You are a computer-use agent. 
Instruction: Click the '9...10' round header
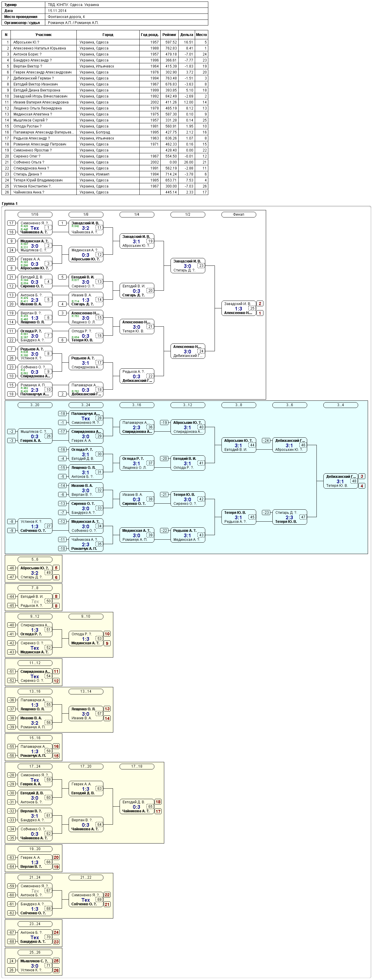tap(86, 617)
